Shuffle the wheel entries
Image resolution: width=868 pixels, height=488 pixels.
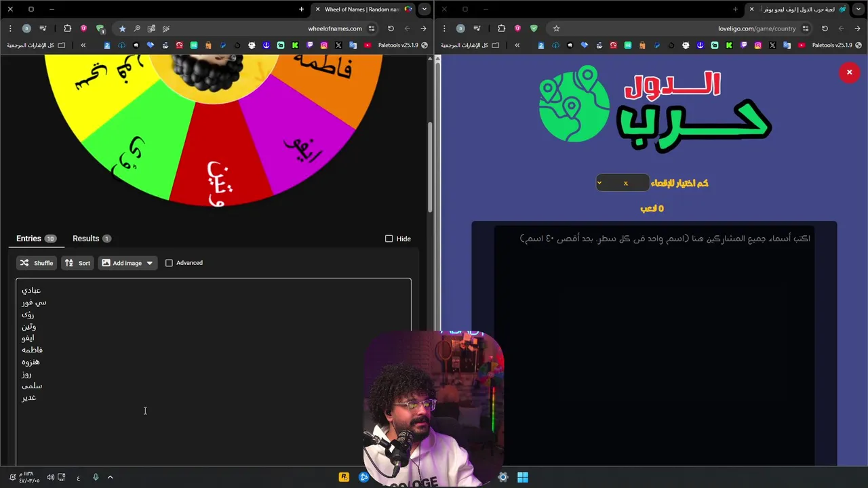37,263
